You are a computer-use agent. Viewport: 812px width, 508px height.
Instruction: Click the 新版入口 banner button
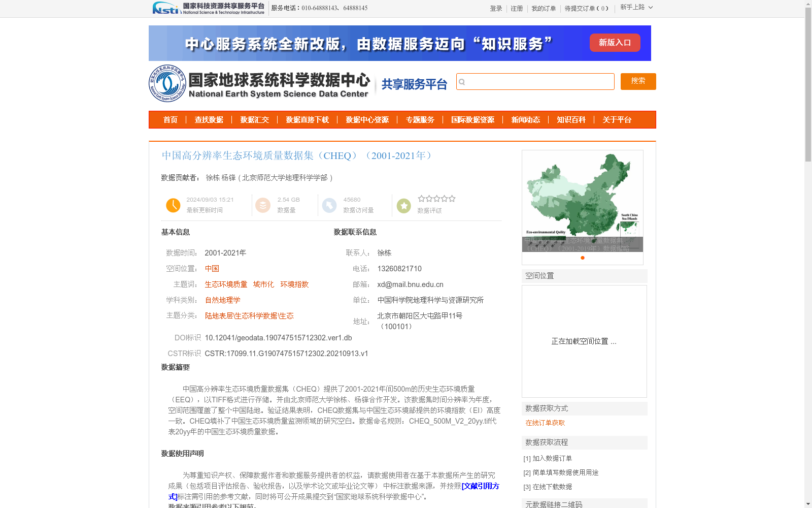[x=615, y=43]
